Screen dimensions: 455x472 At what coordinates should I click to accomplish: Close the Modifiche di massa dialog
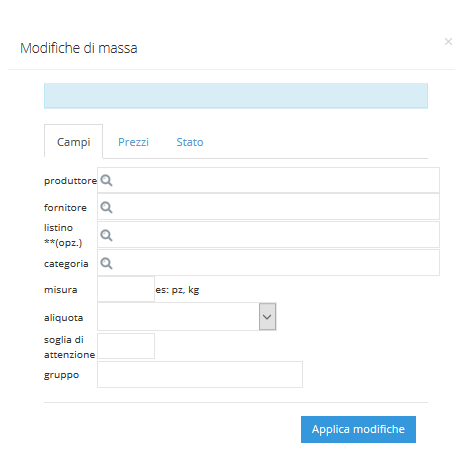pos(448,42)
